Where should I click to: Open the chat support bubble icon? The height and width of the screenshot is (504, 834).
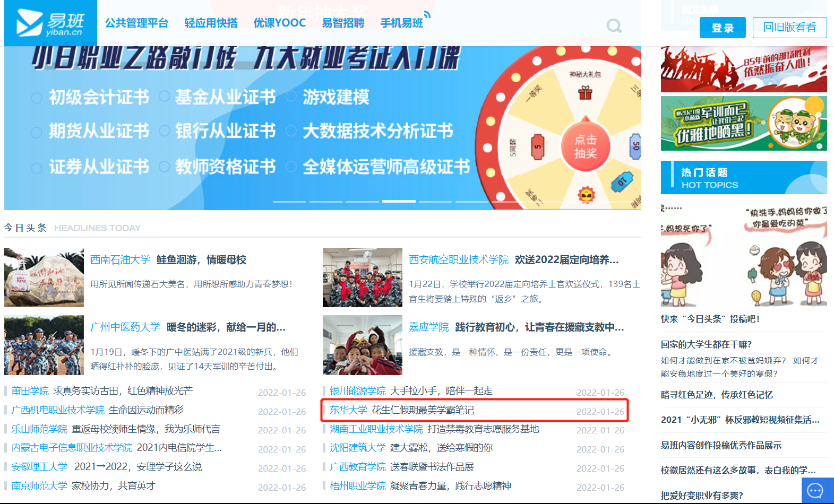click(815, 491)
